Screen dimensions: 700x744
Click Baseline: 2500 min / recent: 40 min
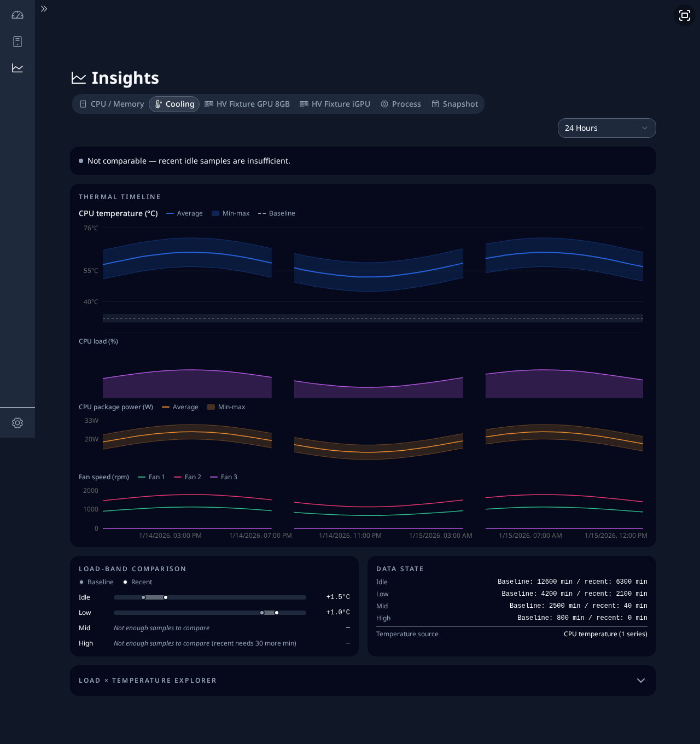click(x=578, y=606)
